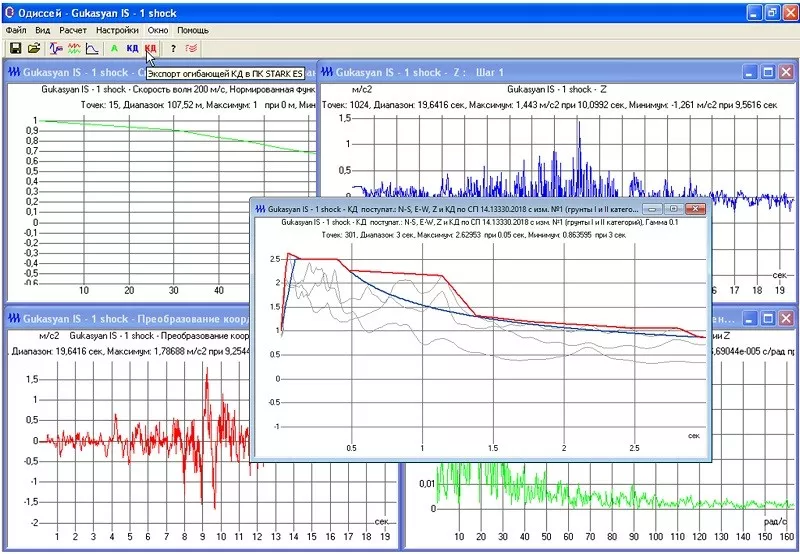Click the Save floppy disk toolbar icon
The image size is (800, 554).
(x=15, y=48)
